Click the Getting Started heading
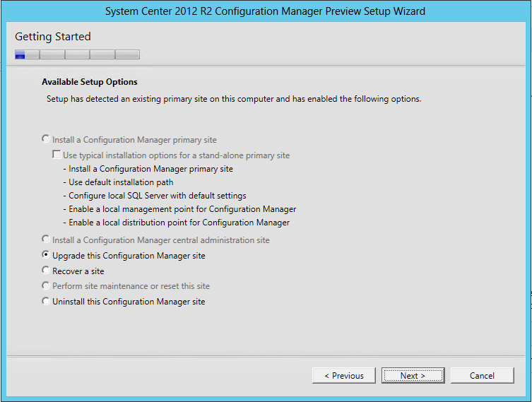Image resolution: width=532 pixels, height=402 pixels. click(x=53, y=37)
